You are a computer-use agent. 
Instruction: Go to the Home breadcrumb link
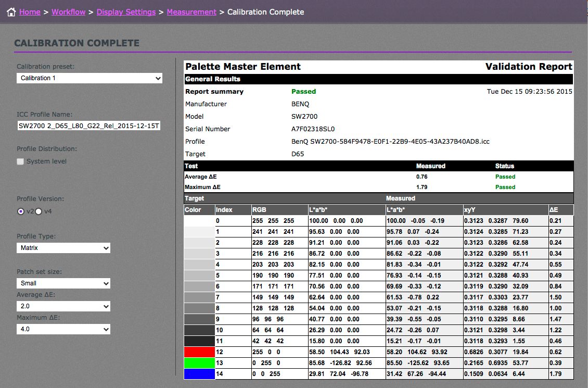pyautogui.click(x=30, y=12)
